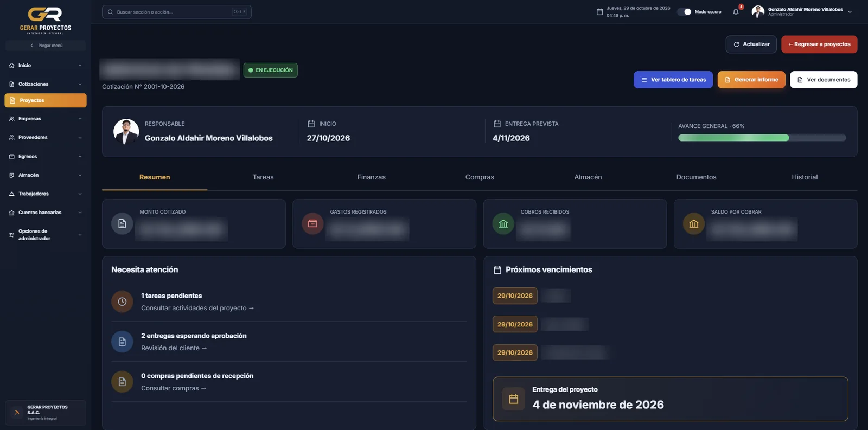
Task: Expand the Proveedores submenu chevron
Action: pyautogui.click(x=80, y=138)
